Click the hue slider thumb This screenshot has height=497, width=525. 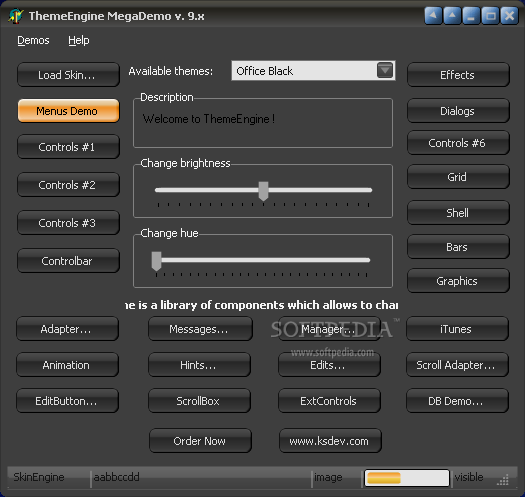(156, 261)
